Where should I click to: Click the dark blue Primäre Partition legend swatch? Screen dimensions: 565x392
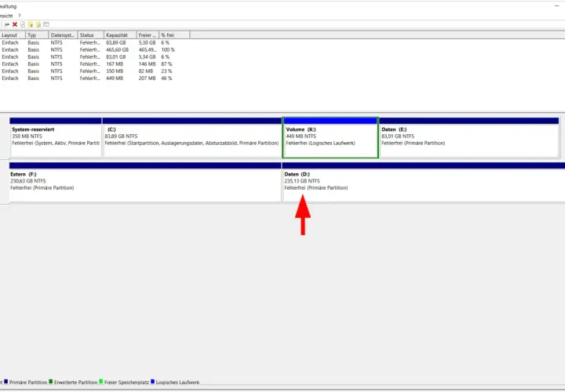5,382
